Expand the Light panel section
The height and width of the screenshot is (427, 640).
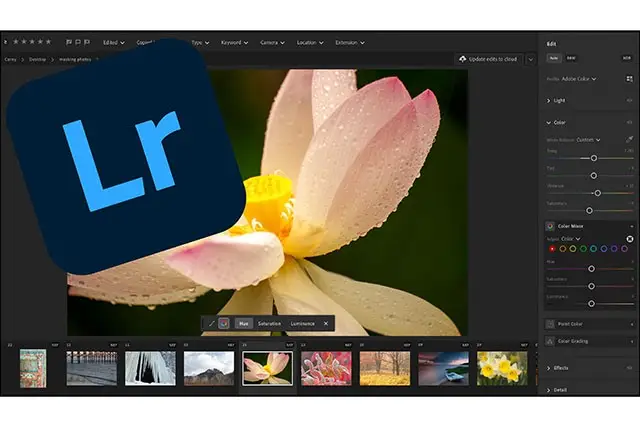pos(549,100)
